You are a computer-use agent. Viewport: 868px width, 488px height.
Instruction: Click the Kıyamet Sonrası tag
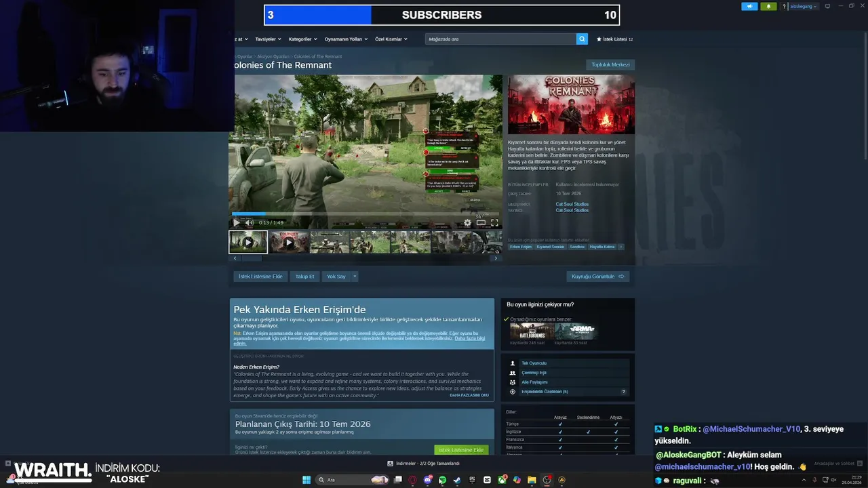[x=550, y=247]
